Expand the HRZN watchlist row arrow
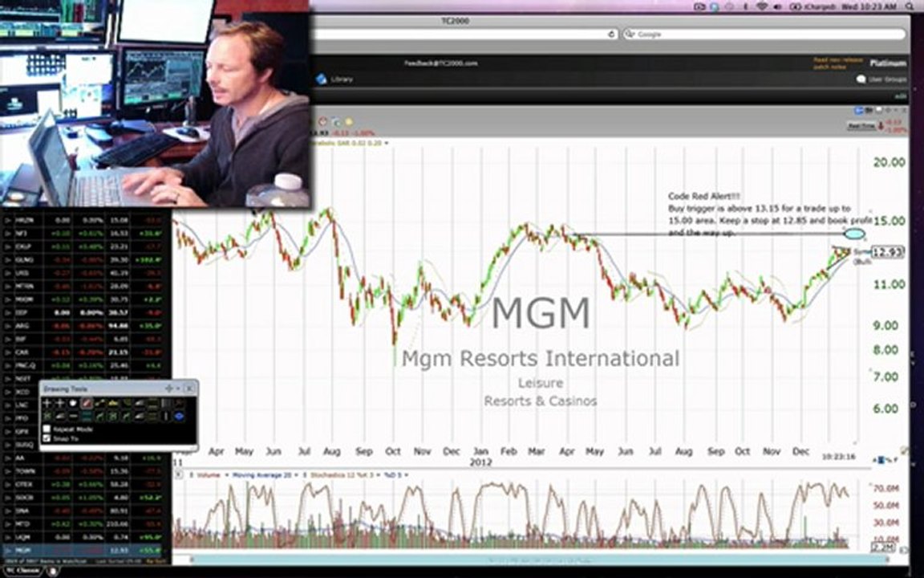This screenshot has width=924, height=578. click(x=8, y=220)
